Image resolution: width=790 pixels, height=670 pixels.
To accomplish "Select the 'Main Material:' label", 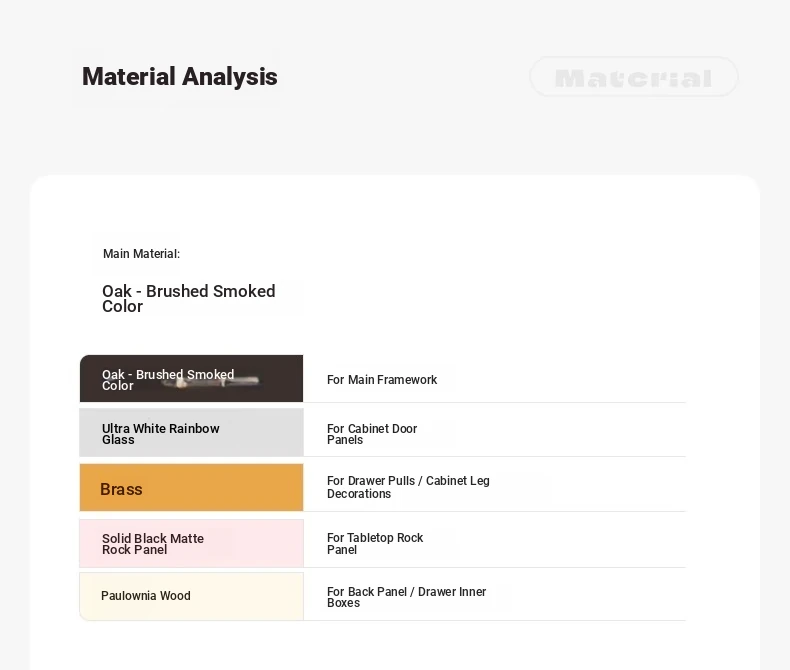I will coord(141,254).
